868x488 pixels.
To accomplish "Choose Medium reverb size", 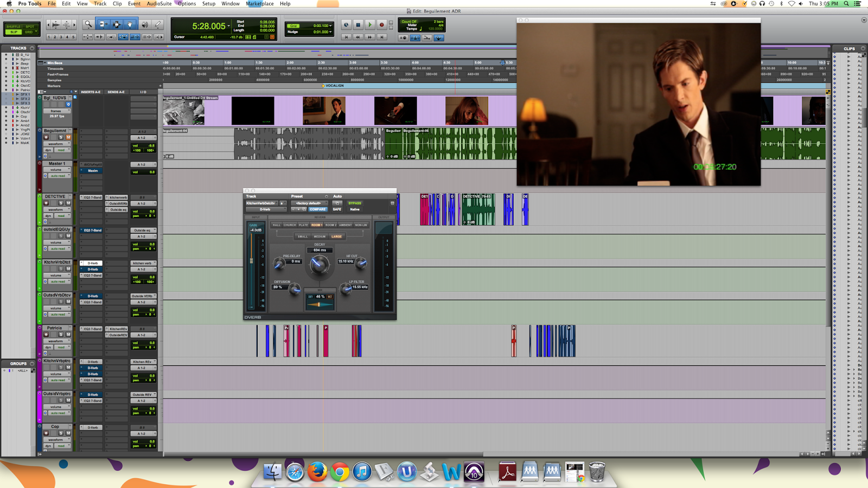I will coord(320,236).
